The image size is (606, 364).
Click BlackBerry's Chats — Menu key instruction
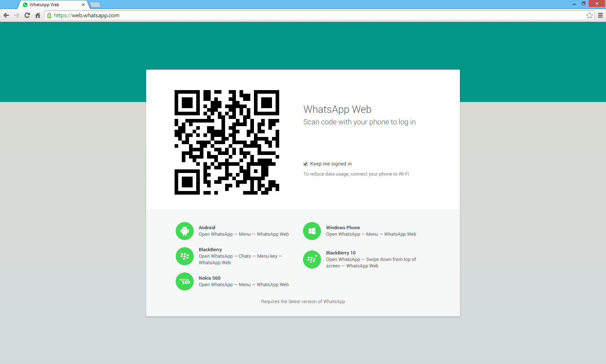click(x=240, y=259)
